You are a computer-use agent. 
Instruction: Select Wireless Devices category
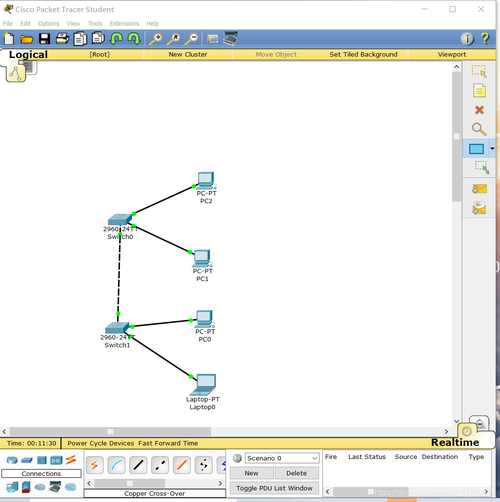click(x=56, y=460)
